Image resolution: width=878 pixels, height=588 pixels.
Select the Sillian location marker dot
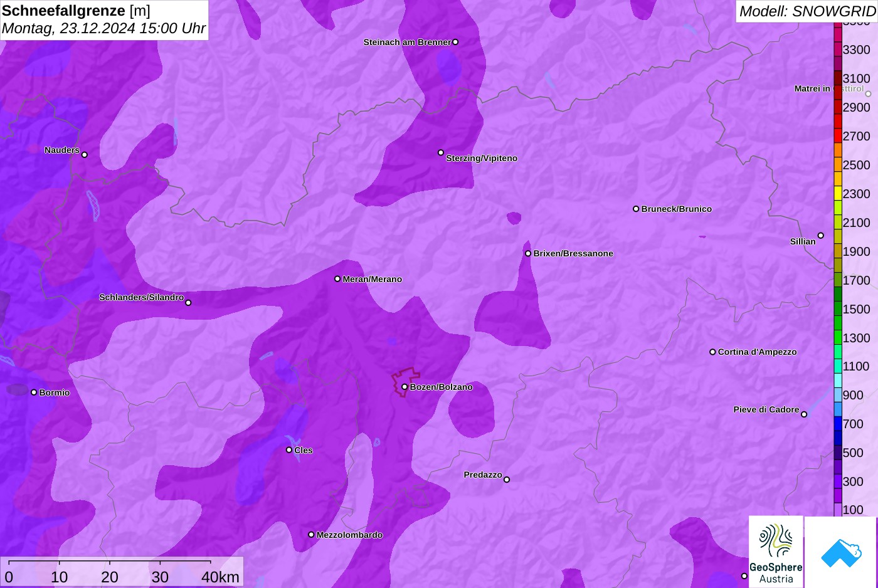(821, 236)
